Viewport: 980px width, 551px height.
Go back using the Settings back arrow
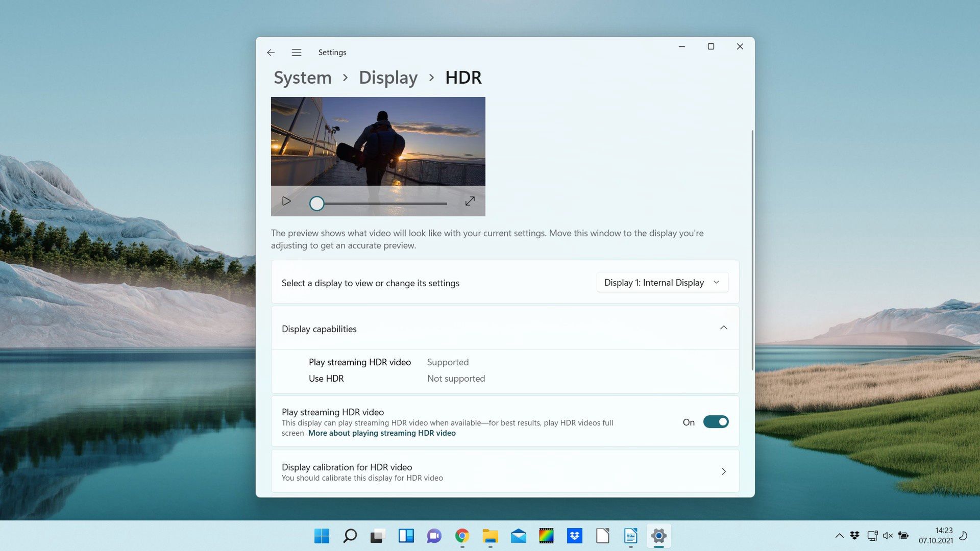tap(271, 53)
